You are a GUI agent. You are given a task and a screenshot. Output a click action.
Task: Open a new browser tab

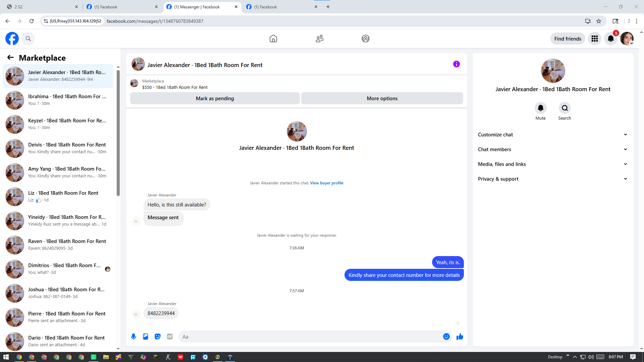[x=328, y=7]
